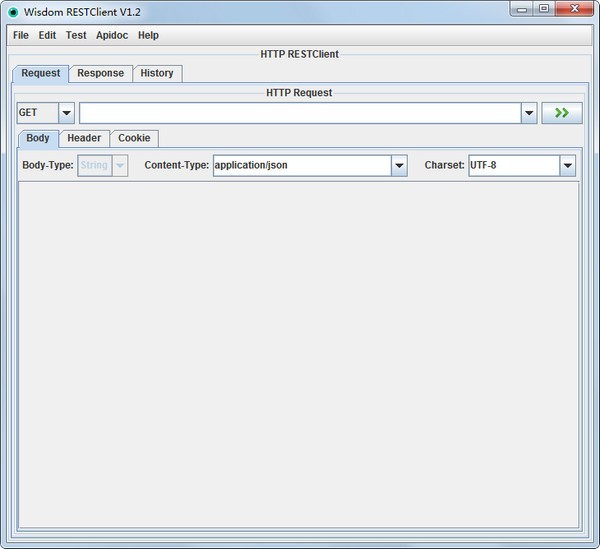Expand the Content-Type dropdown arrow
Screen dimensions: 600x549
(399, 165)
